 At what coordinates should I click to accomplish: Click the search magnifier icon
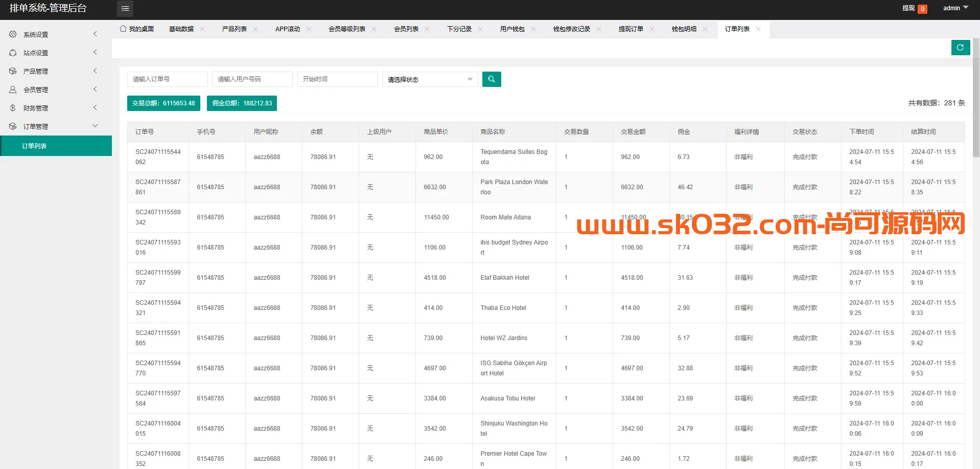[x=491, y=79]
